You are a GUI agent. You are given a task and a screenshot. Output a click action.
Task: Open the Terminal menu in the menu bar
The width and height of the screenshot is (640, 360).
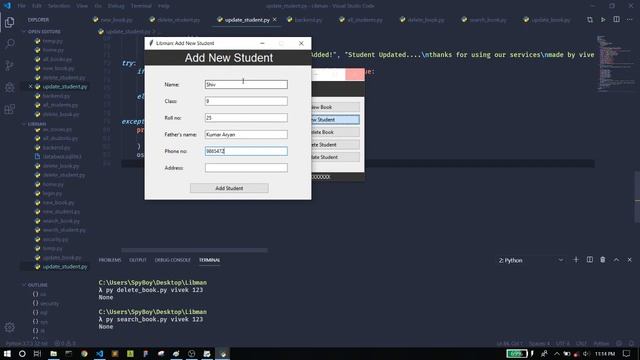point(141,6)
